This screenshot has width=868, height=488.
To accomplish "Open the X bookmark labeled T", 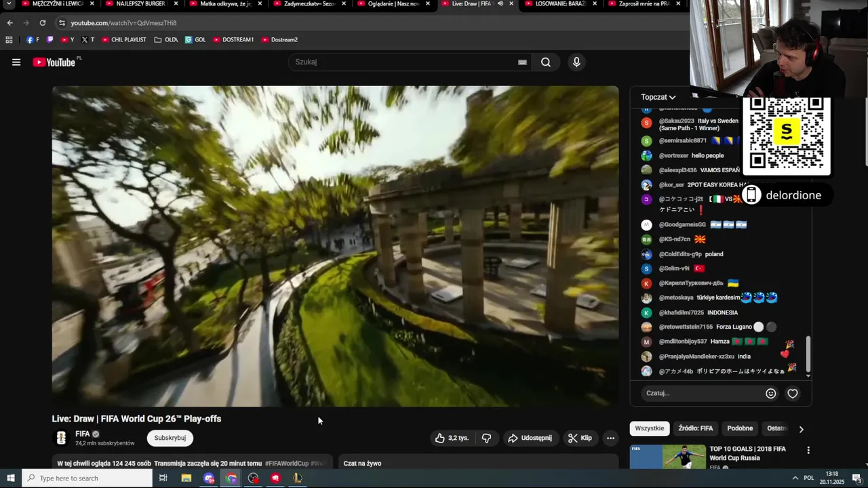I will click(x=87, y=40).
